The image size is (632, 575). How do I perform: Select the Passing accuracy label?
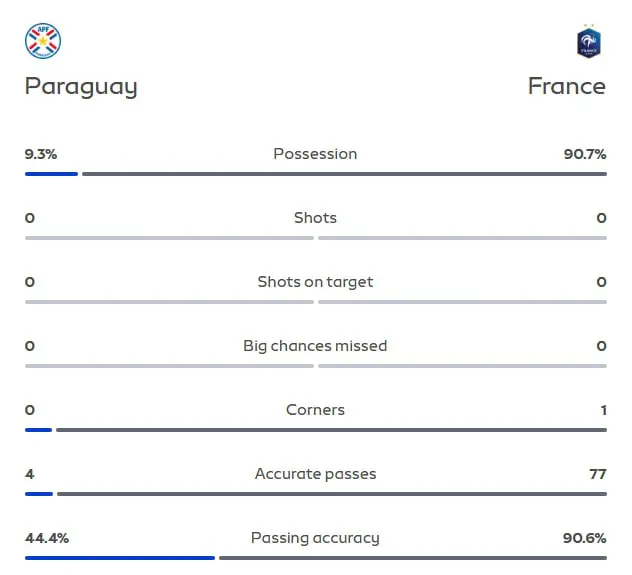315,538
